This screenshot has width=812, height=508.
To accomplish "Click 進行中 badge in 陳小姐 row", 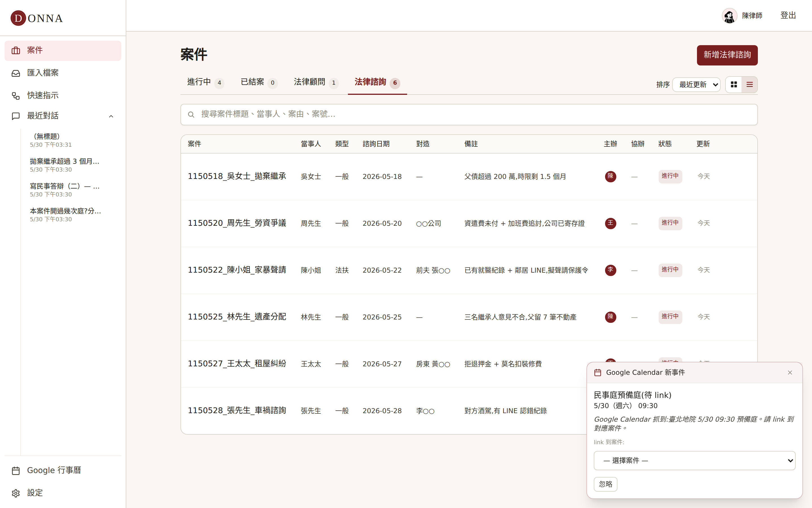I will click(x=670, y=270).
